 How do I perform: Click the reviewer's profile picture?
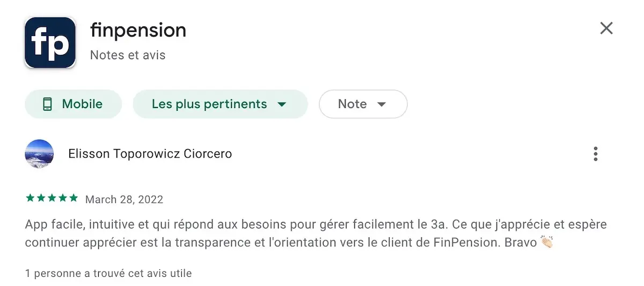tap(39, 154)
